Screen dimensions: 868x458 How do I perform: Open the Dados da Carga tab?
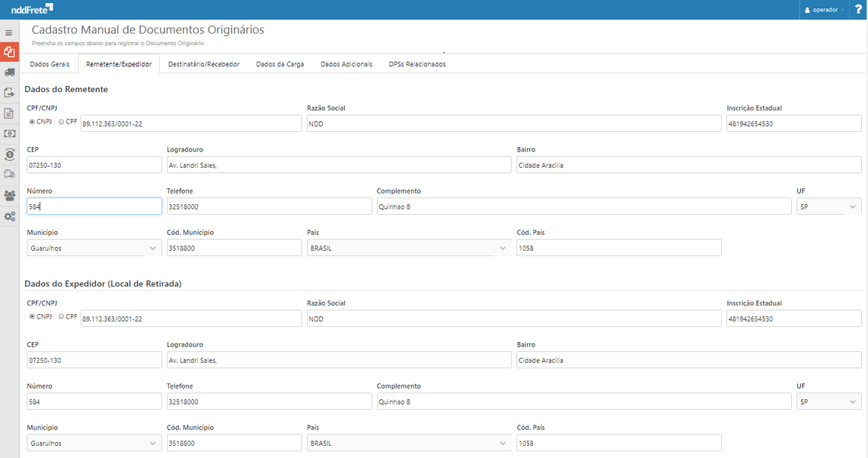click(x=279, y=64)
